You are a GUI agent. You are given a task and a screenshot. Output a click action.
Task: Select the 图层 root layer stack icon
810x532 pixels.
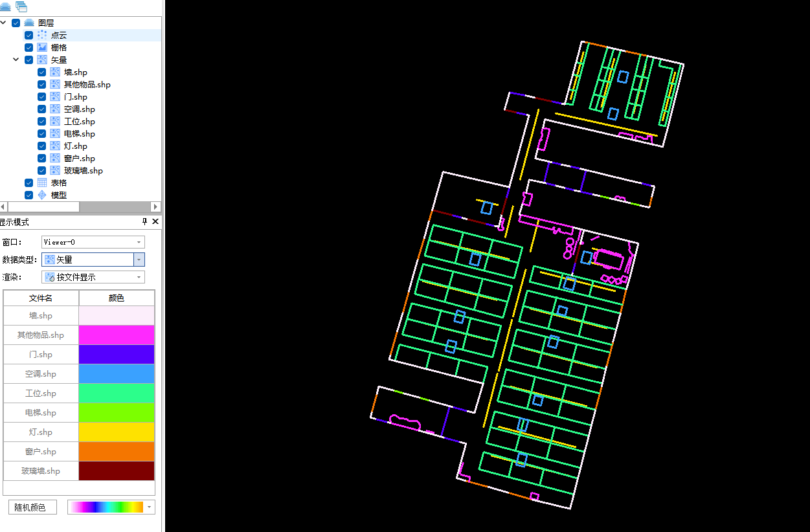pos(29,23)
